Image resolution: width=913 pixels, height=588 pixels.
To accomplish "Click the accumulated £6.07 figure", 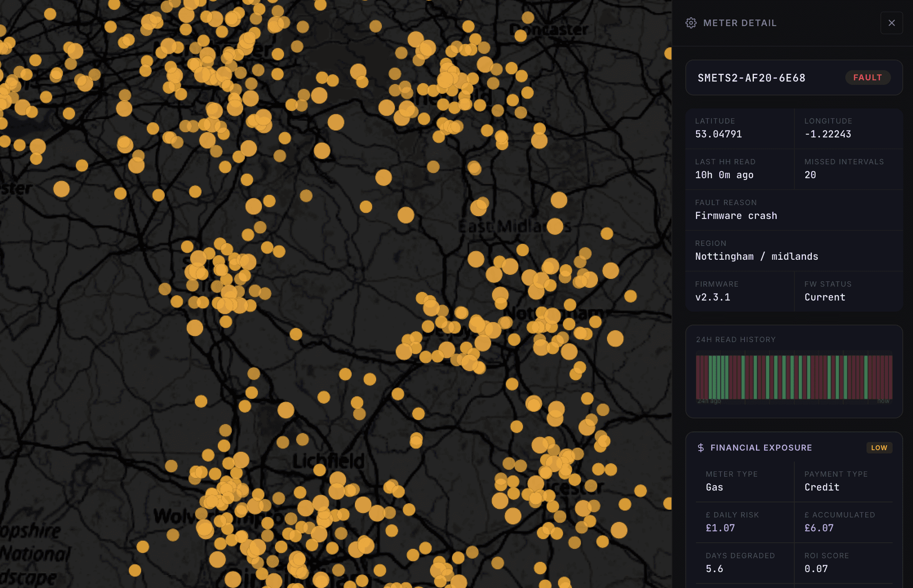I will [819, 528].
